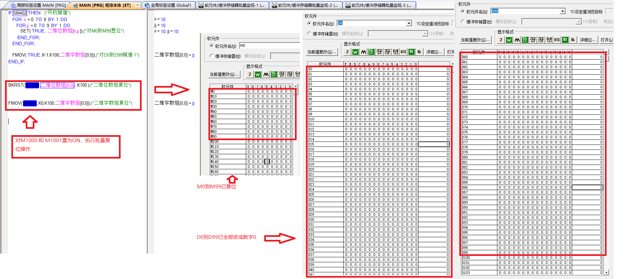The image size is (644, 279).
Task: Switch to 局部标签设置 MAIN [PRG] tab
Action: pyautogui.click(x=38, y=5)
